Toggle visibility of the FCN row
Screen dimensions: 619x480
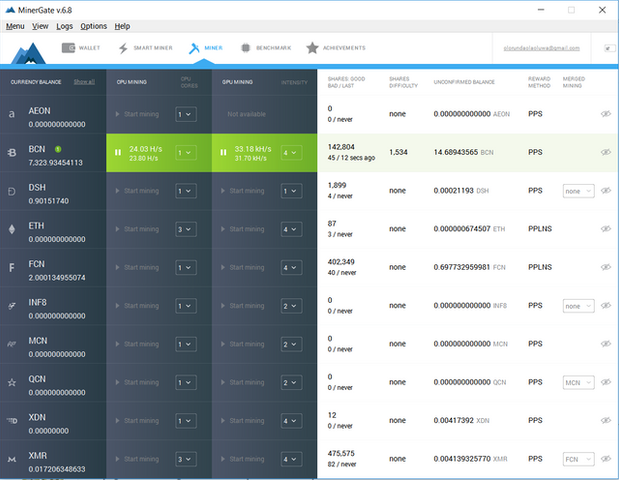point(606,267)
